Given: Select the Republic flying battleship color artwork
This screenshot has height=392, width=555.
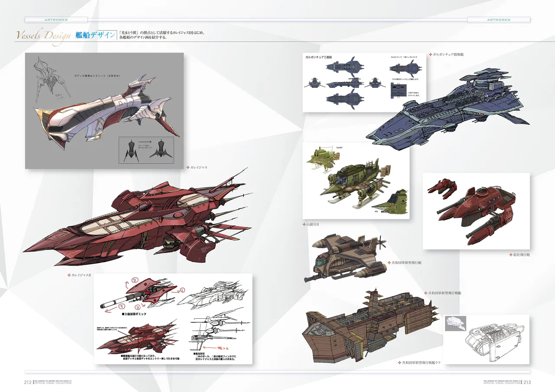Looking at the screenshot, I should pos(371,326).
